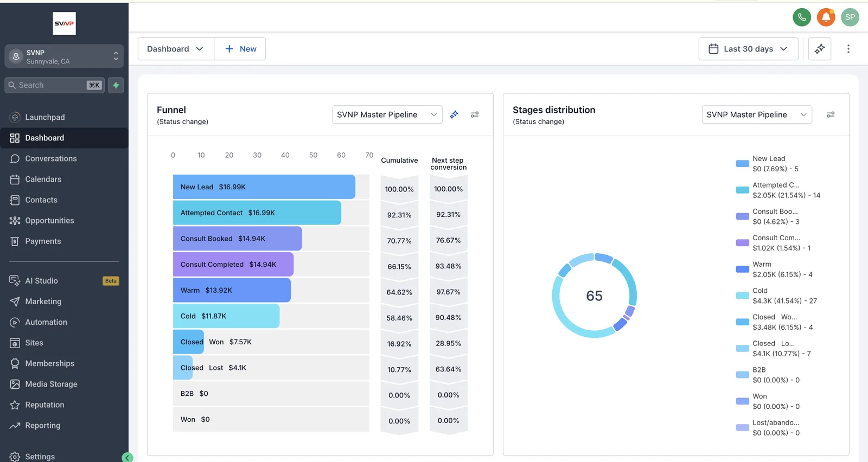This screenshot has width=868, height=462.
Task: Click the Warm legend color swatch
Action: pyautogui.click(x=742, y=269)
